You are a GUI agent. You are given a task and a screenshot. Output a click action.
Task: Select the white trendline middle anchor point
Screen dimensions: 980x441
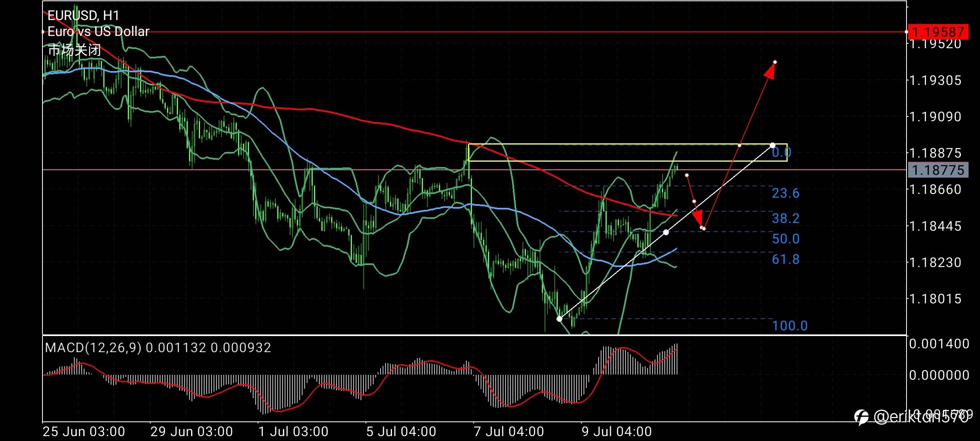(x=666, y=232)
